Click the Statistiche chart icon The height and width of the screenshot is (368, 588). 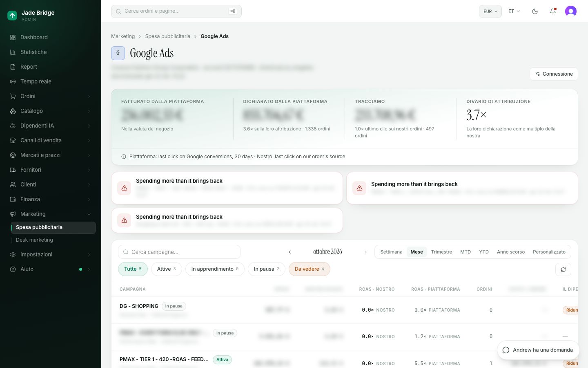tap(13, 52)
